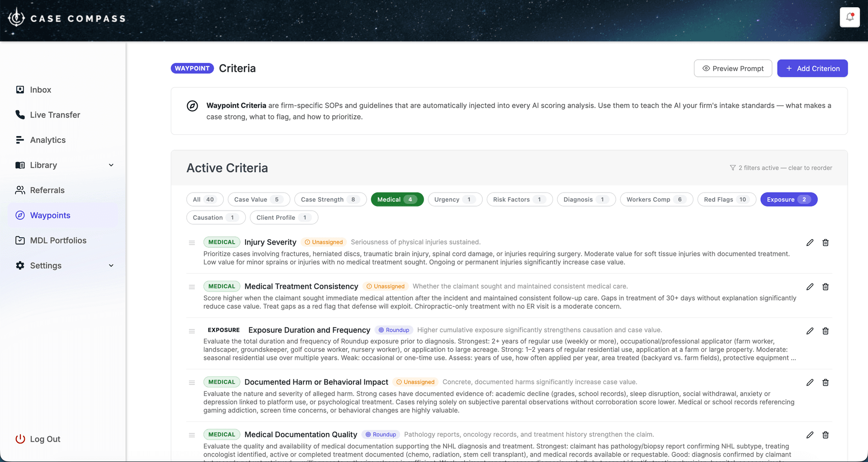The image size is (868, 462).
Task: Expand the Library section
Action: coord(111,165)
